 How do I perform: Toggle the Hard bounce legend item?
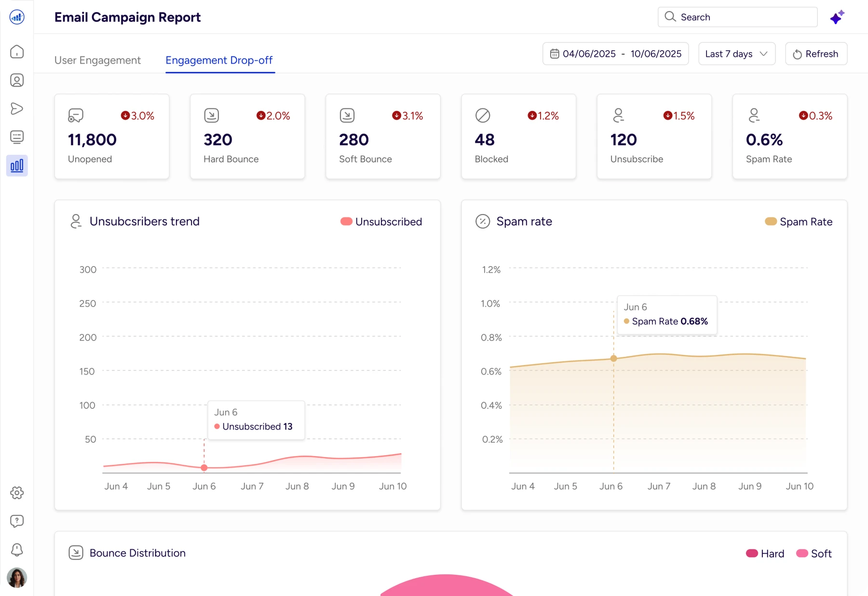click(765, 554)
